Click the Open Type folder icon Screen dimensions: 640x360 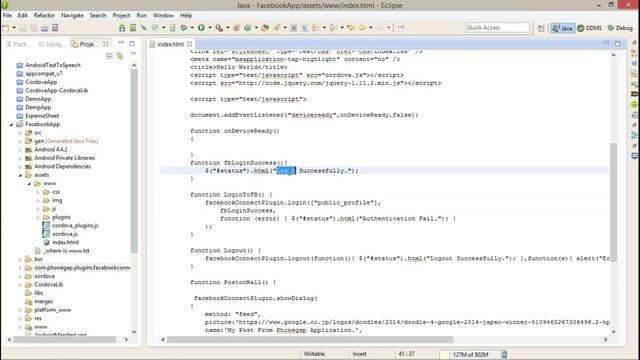(265, 28)
